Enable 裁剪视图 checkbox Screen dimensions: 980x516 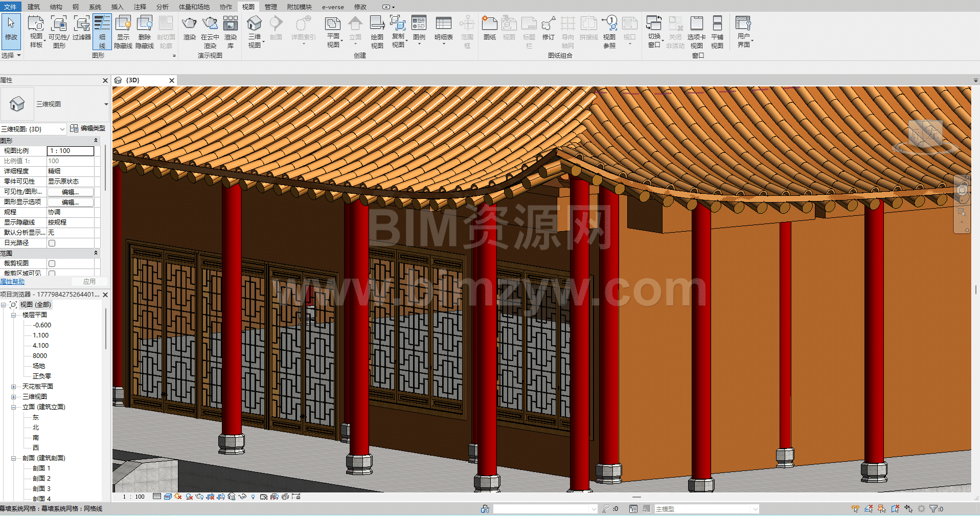tap(52, 263)
